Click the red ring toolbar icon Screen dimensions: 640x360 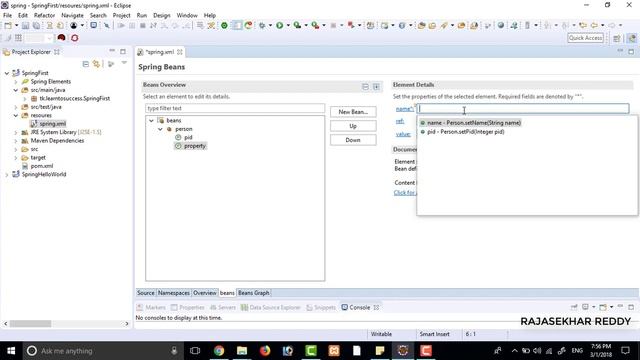point(75,38)
